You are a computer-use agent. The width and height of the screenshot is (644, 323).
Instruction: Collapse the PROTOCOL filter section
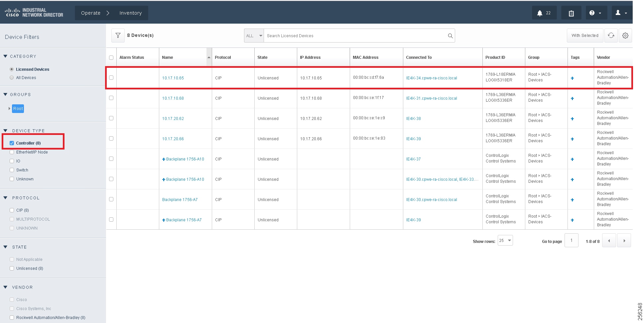pyautogui.click(x=5, y=198)
